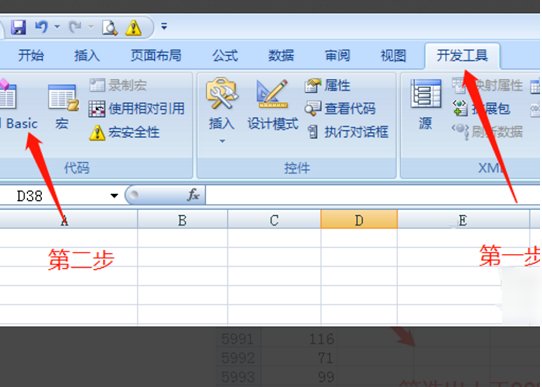Open the 页面布局 tab
This screenshot has width=542, height=387.
click(x=156, y=56)
